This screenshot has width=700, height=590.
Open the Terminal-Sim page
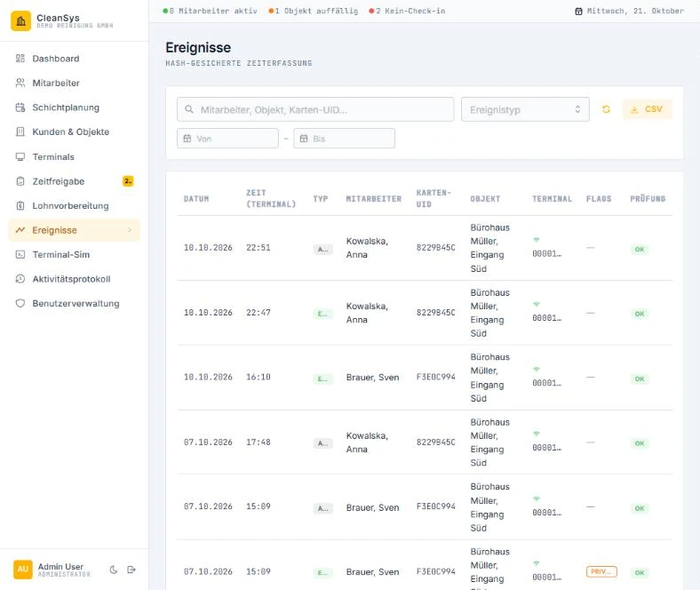pyautogui.click(x=74, y=255)
